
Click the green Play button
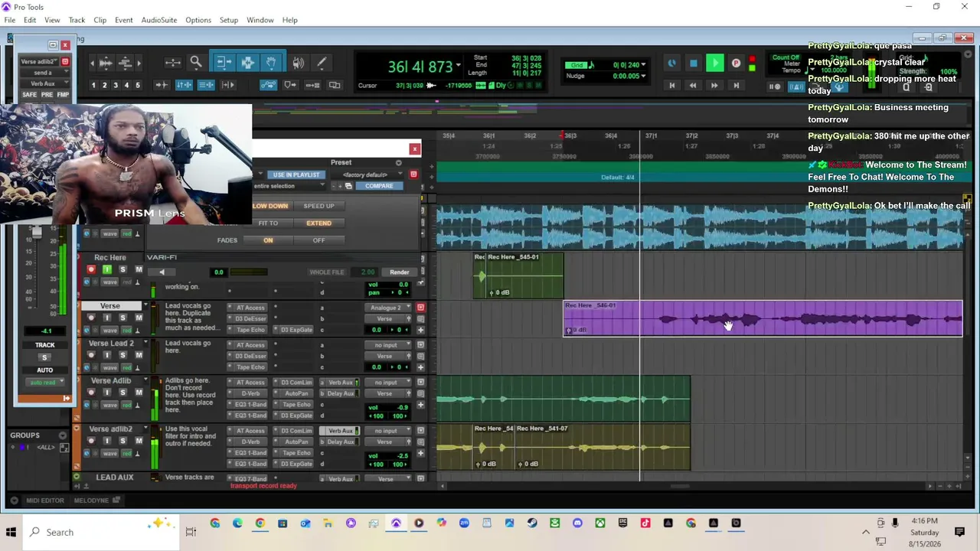point(714,64)
